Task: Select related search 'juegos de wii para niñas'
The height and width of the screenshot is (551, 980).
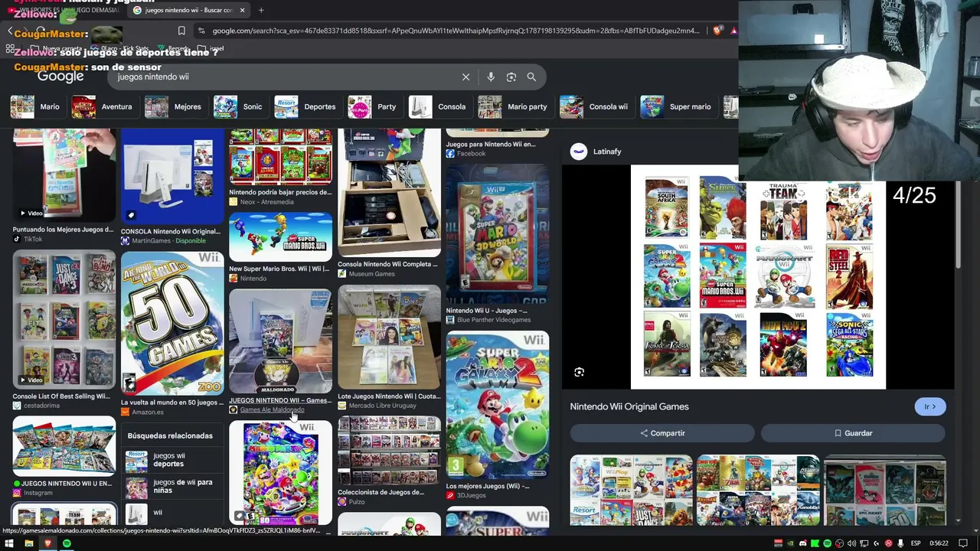Action: tap(172, 487)
